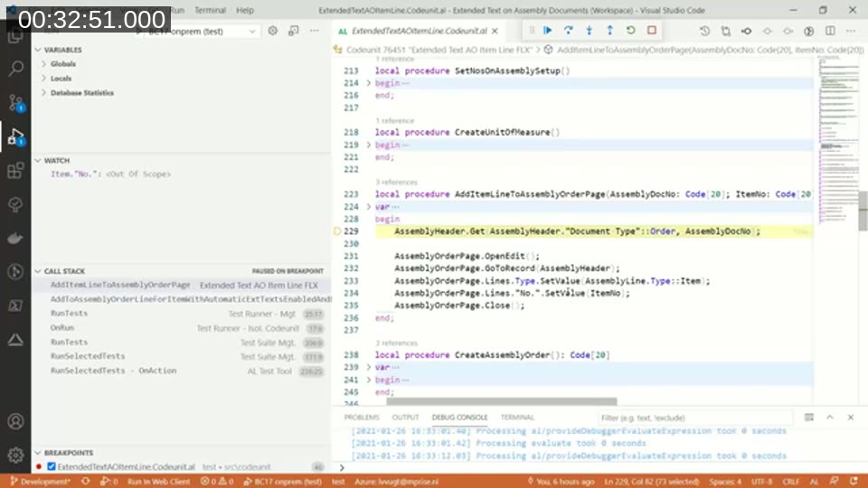This screenshot has height=488, width=868.
Task: Maximize the bottom panel
Action: [830, 418]
